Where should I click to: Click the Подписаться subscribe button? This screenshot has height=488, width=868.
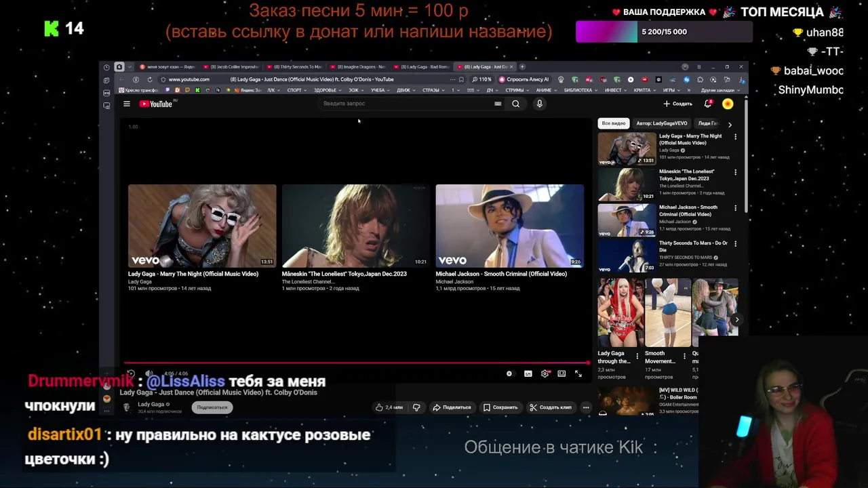pyautogui.click(x=212, y=407)
